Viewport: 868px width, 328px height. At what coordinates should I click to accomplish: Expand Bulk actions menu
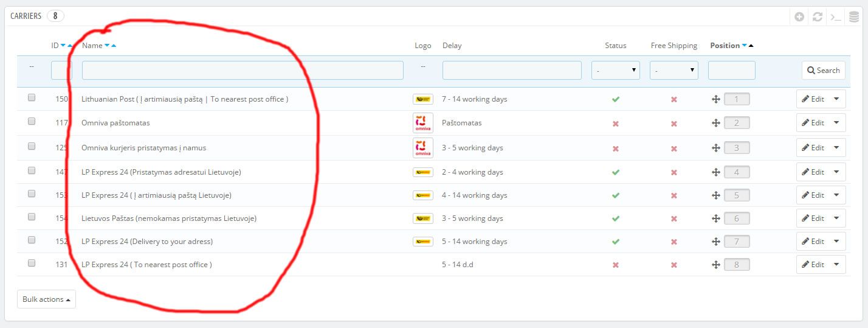pyautogui.click(x=46, y=299)
